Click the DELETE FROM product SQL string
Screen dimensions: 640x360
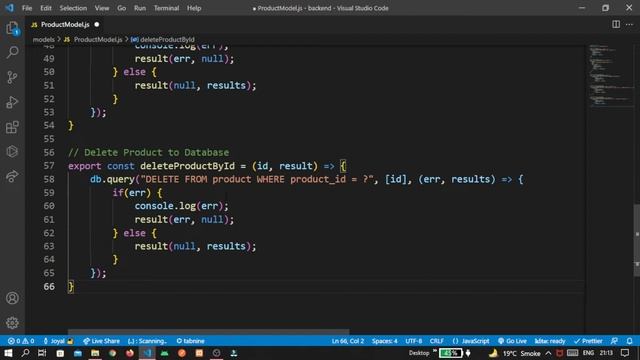(x=257, y=179)
